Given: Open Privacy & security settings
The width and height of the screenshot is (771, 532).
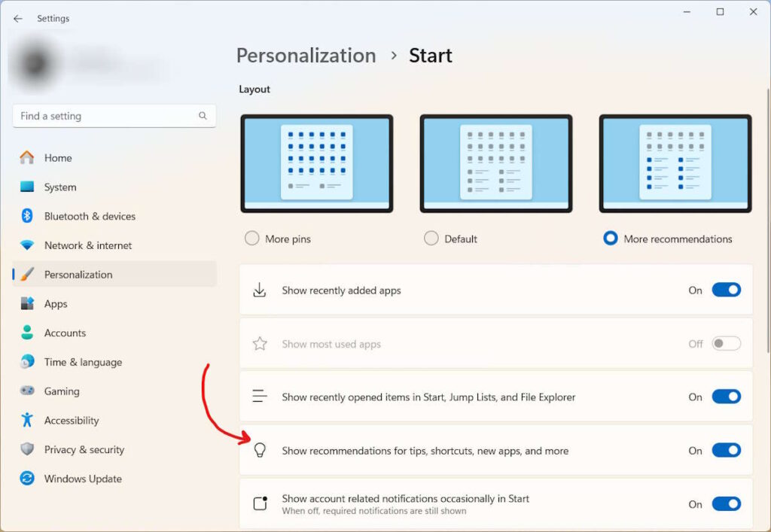Looking at the screenshot, I should (114, 449).
